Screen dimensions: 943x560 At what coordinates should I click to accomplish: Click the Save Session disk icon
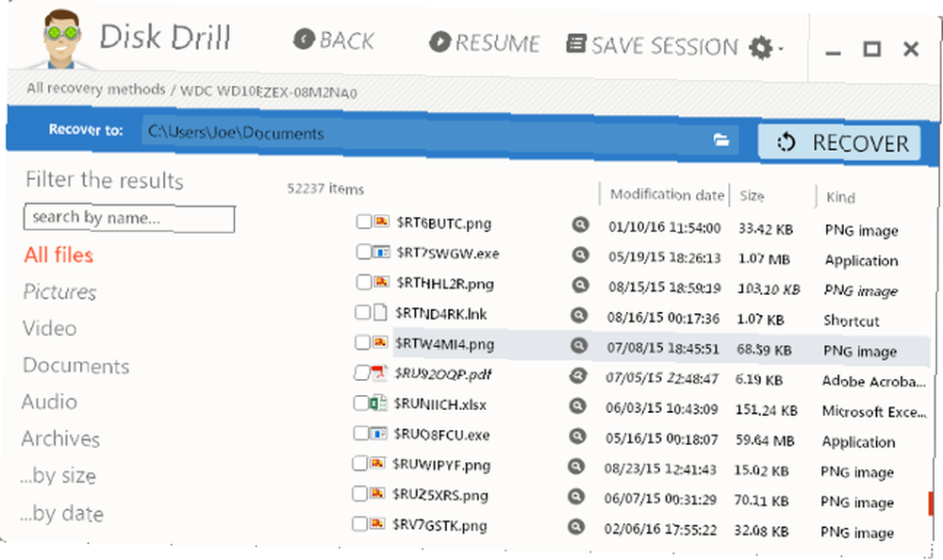pos(575,44)
